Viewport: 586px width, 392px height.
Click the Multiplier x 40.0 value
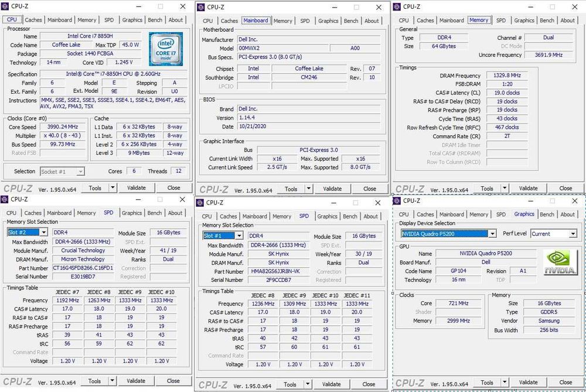click(x=63, y=136)
